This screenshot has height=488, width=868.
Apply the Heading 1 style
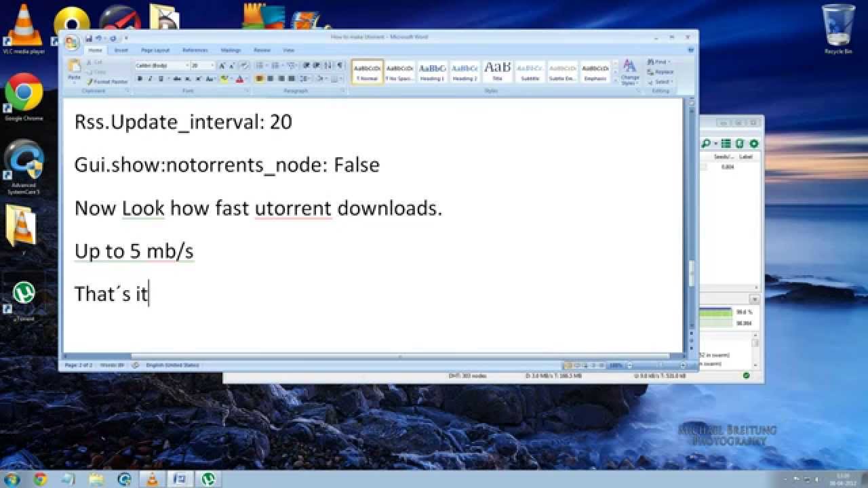pos(432,72)
